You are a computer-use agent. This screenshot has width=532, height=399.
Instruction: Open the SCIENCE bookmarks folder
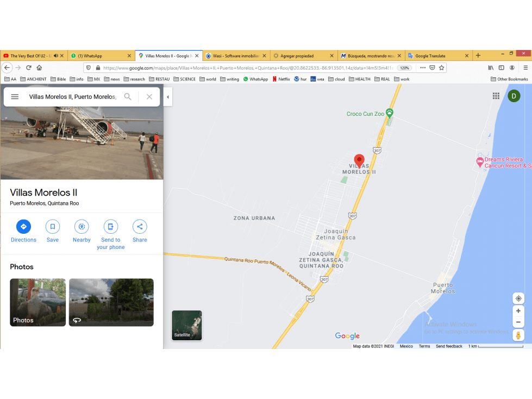coord(184,79)
